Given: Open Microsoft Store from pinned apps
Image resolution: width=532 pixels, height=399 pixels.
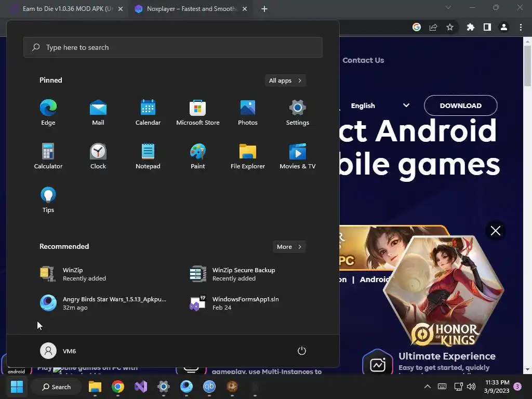Looking at the screenshot, I should click(198, 113).
